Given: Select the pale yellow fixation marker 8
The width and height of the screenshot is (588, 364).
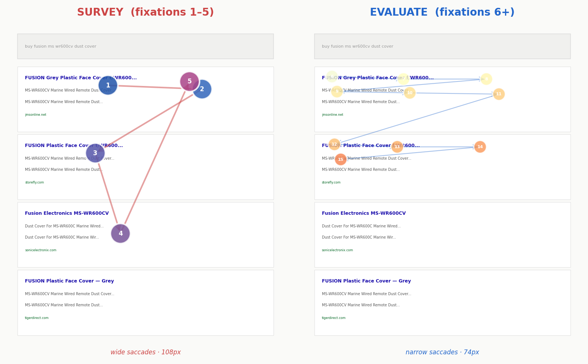Looking at the screenshot, I should [486, 79].
